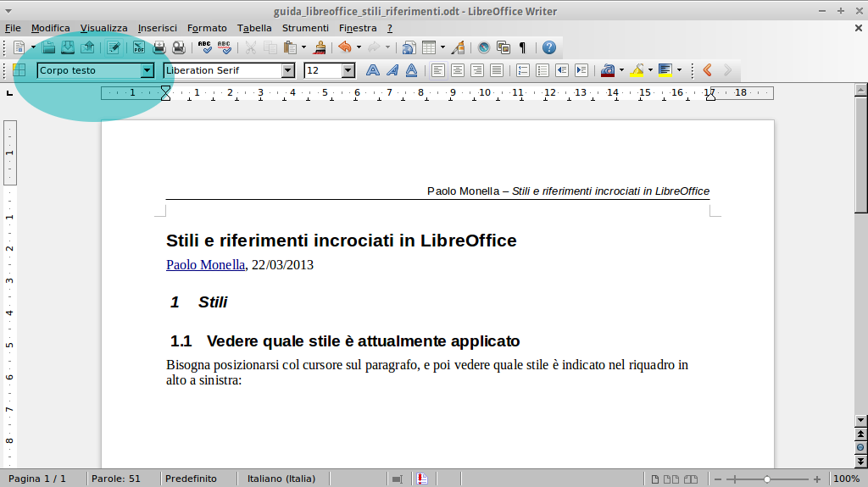Expand the paragraph style dropdown arrow
The image size is (868, 487).
click(x=147, y=70)
